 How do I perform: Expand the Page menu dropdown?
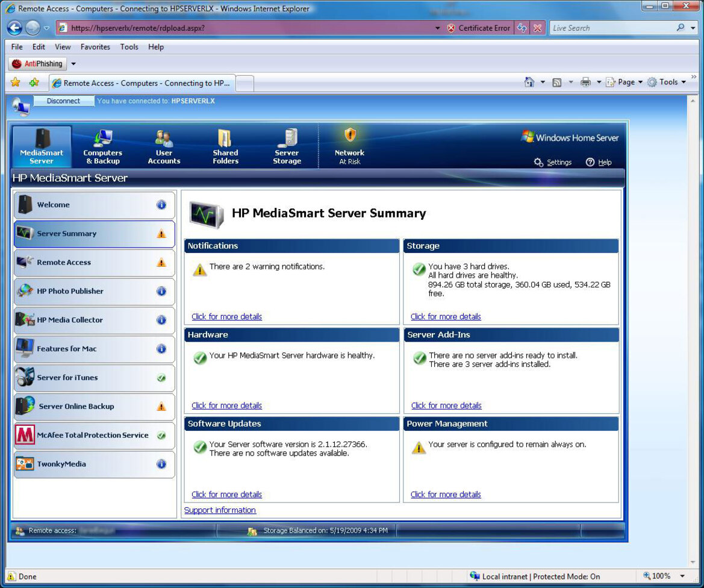(641, 82)
